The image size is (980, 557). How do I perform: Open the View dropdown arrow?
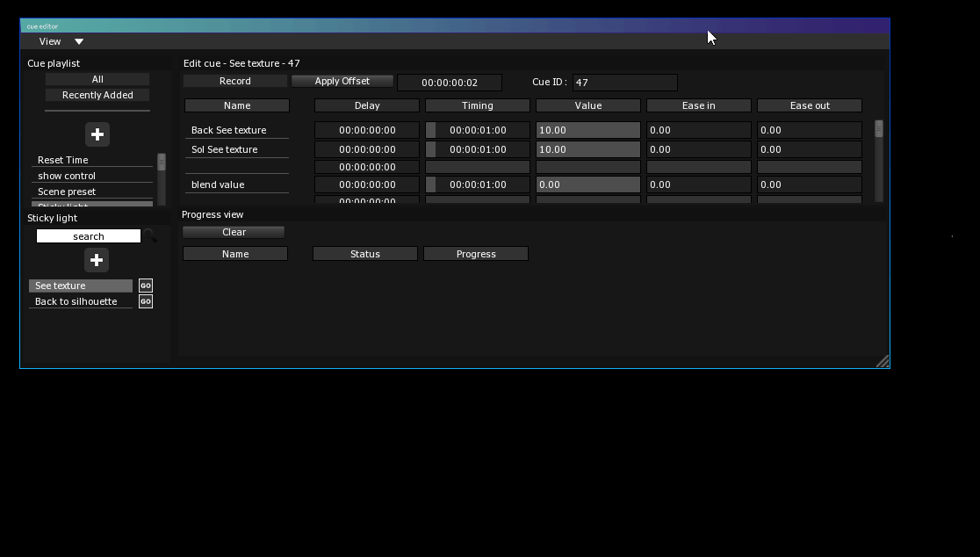click(79, 41)
